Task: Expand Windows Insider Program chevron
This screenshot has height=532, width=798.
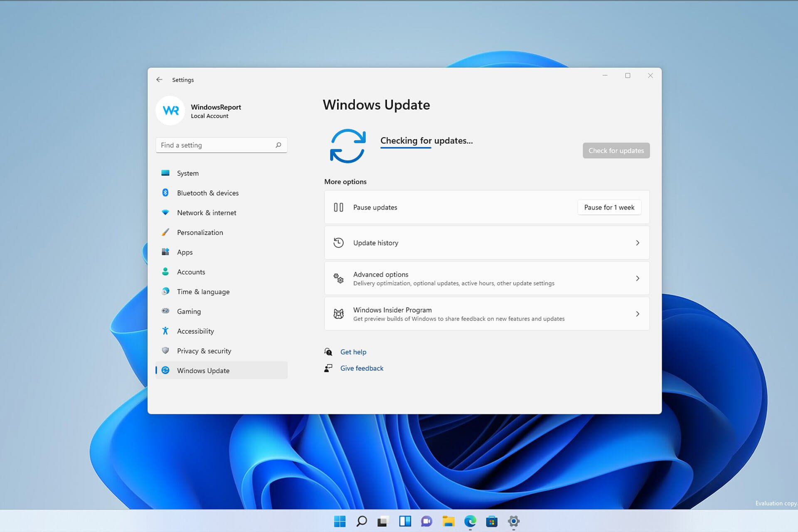Action: [x=638, y=314]
